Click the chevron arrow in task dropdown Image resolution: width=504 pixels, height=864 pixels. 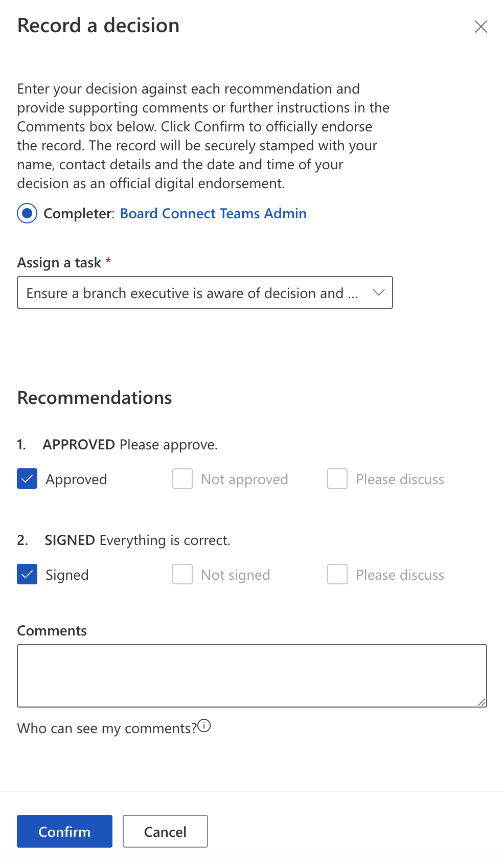click(378, 292)
